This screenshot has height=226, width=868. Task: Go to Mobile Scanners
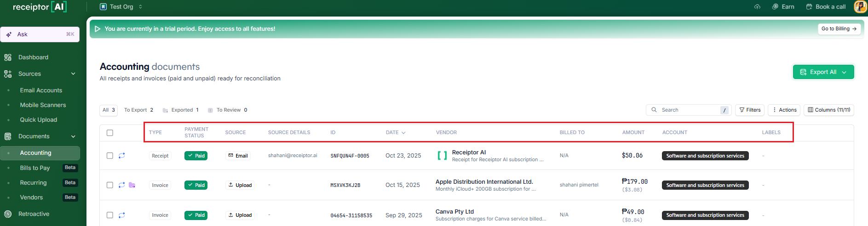(x=43, y=105)
